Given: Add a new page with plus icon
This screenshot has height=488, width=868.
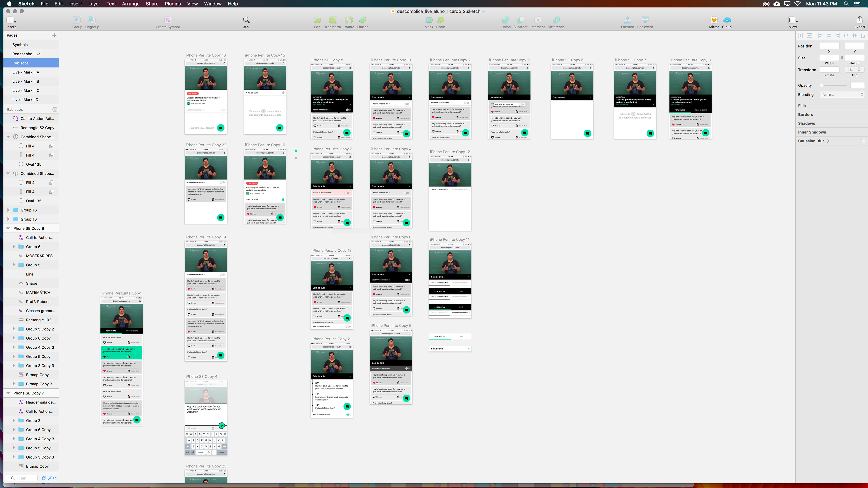Looking at the screenshot, I should point(54,35).
